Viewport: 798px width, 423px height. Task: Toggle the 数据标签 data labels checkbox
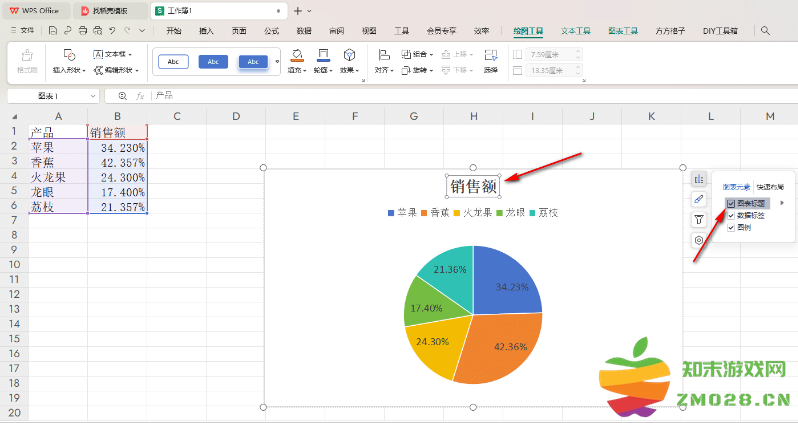(x=731, y=215)
